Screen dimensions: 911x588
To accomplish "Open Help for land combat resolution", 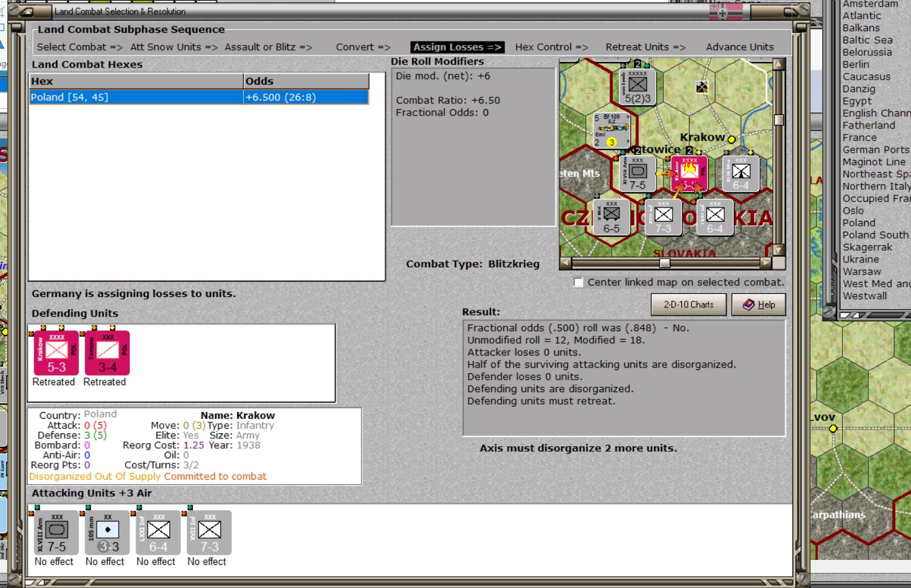I will pos(758,304).
